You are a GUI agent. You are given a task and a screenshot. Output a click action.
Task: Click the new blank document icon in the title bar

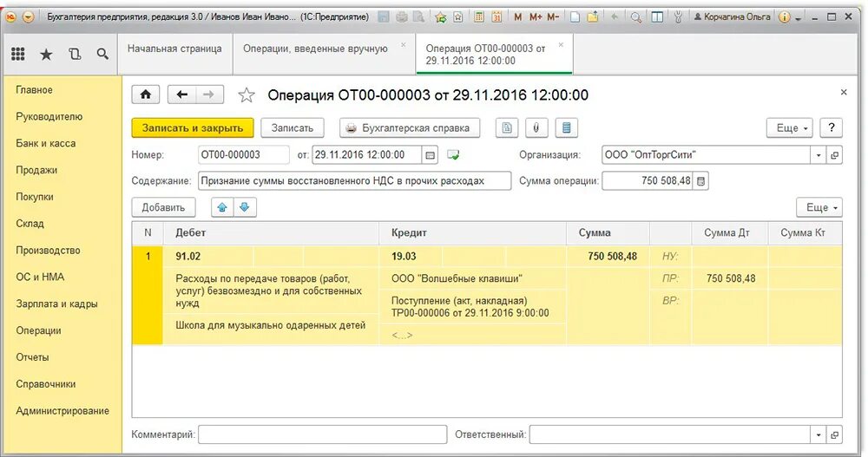click(x=575, y=17)
